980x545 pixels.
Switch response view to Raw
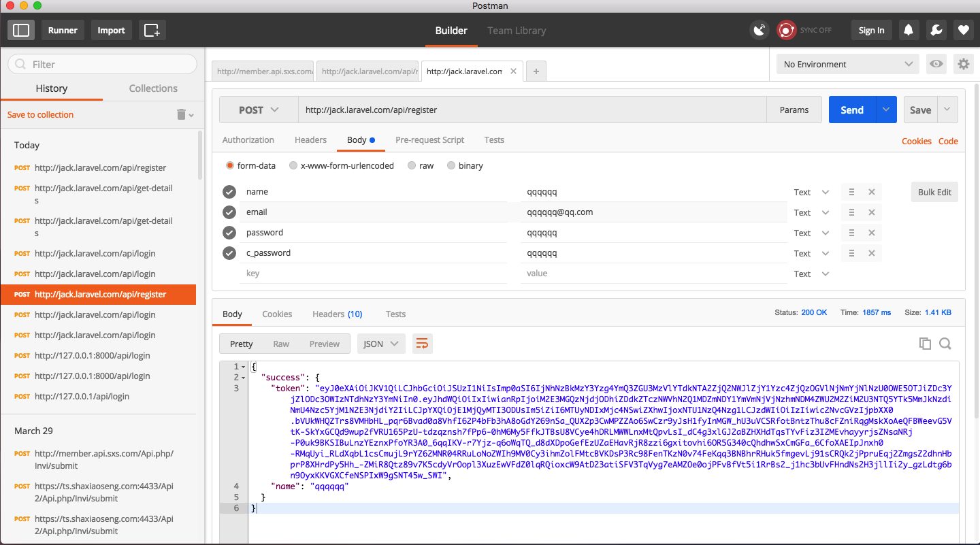pyautogui.click(x=281, y=344)
